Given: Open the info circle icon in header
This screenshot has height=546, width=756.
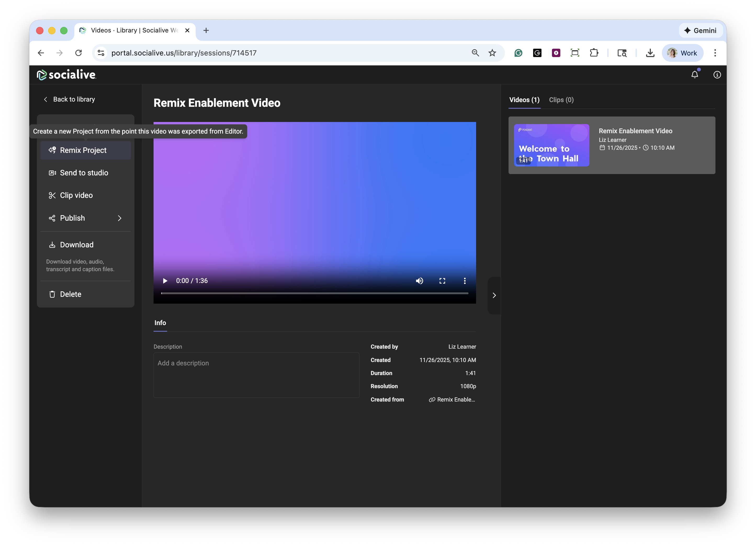Looking at the screenshot, I should [x=717, y=75].
